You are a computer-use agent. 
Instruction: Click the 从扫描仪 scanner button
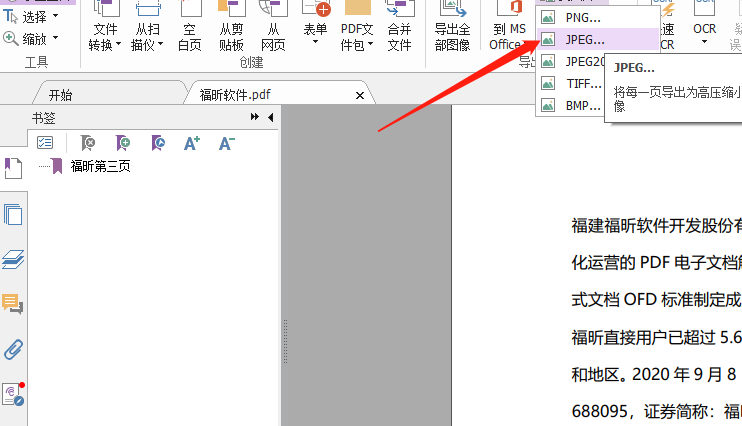click(147, 28)
